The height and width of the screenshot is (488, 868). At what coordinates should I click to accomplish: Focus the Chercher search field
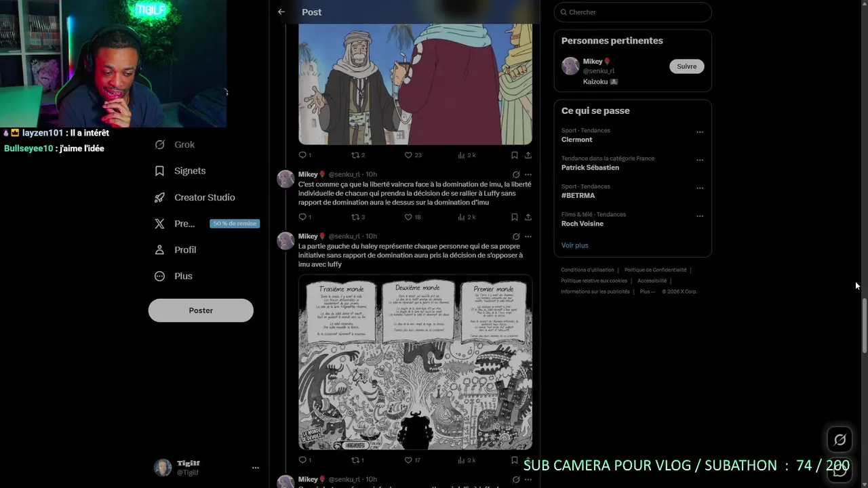click(633, 12)
